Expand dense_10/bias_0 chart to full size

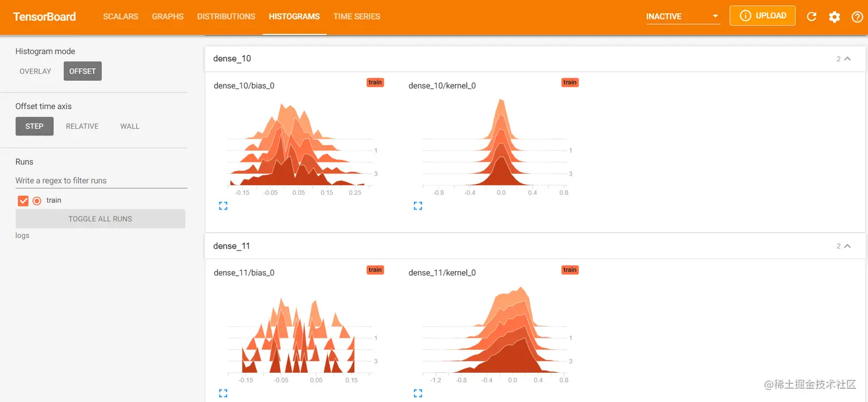pyautogui.click(x=223, y=205)
